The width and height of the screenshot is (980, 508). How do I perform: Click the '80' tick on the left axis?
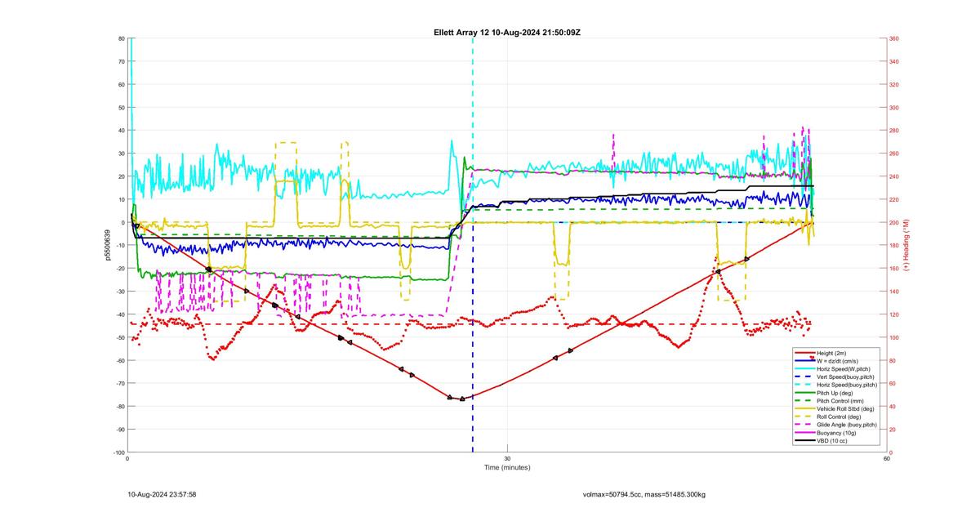(121, 38)
